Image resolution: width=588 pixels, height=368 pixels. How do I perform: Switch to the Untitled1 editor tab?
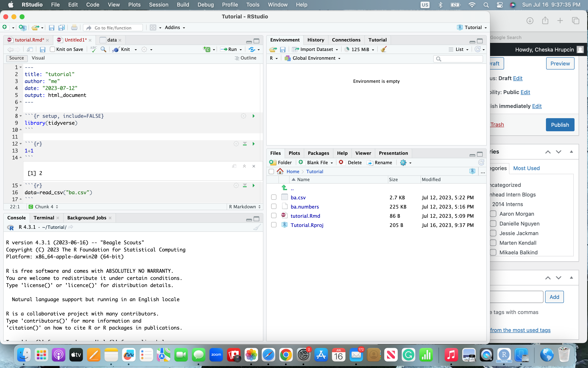pyautogui.click(x=76, y=40)
